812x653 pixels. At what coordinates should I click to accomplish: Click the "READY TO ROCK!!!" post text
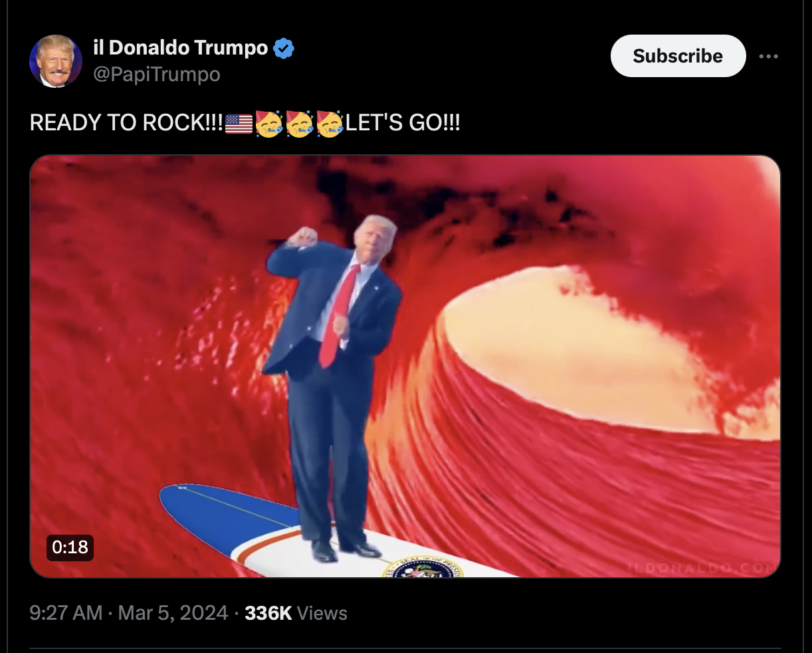coord(127,124)
